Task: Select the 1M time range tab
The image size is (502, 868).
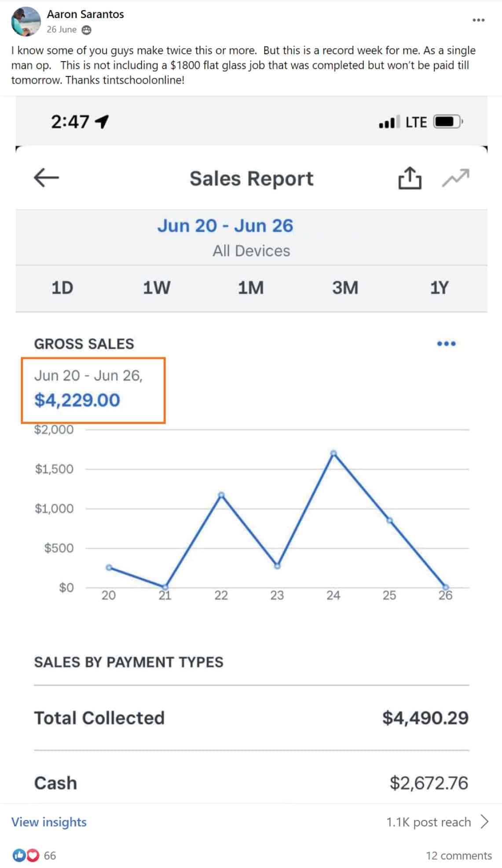Action: coord(251,288)
